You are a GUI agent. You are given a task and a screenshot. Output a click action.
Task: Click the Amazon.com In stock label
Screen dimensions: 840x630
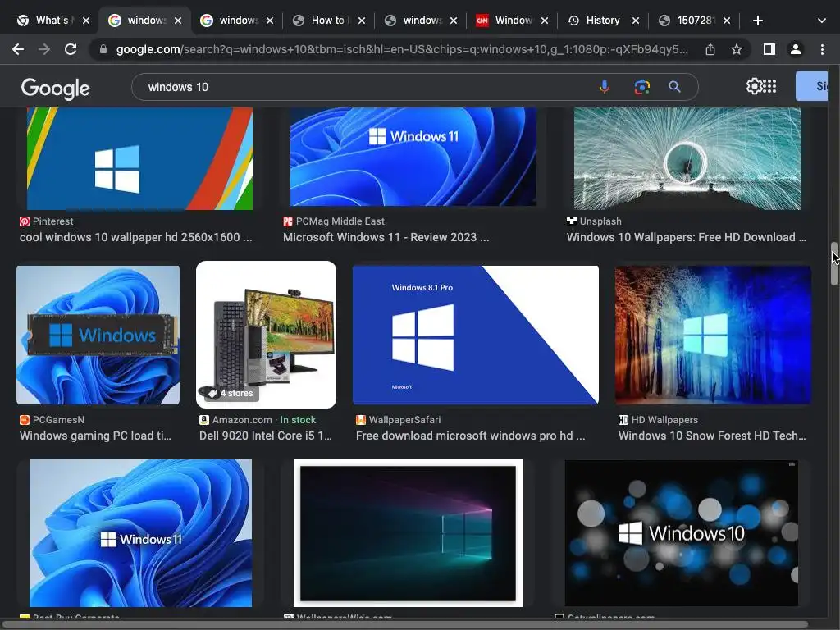coord(258,420)
